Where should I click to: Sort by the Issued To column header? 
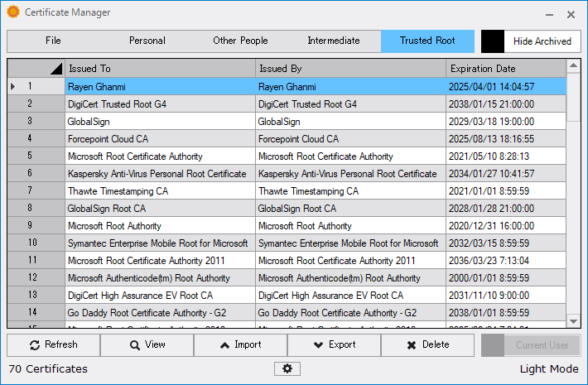coord(160,69)
